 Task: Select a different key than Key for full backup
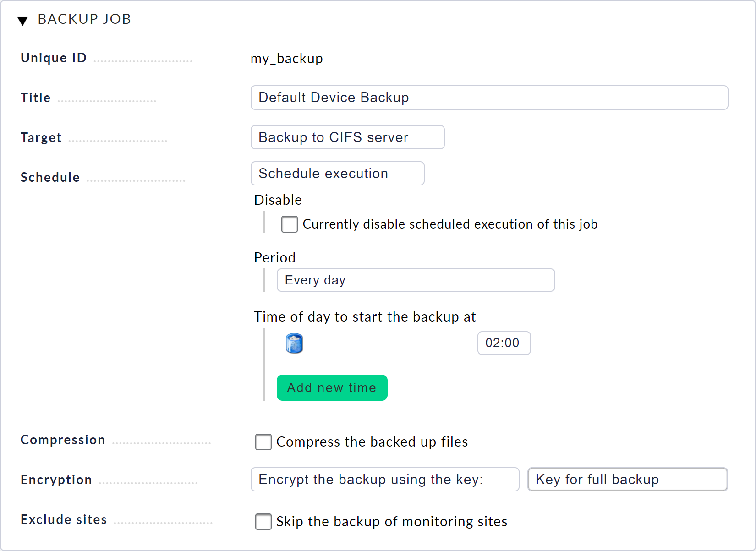click(627, 479)
